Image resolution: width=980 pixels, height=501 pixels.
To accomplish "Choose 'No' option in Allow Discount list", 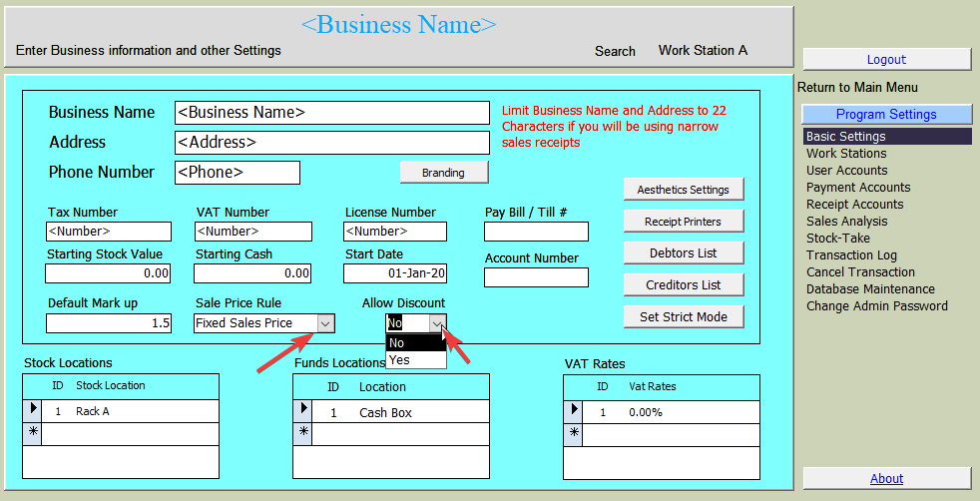I will (397, 343).
